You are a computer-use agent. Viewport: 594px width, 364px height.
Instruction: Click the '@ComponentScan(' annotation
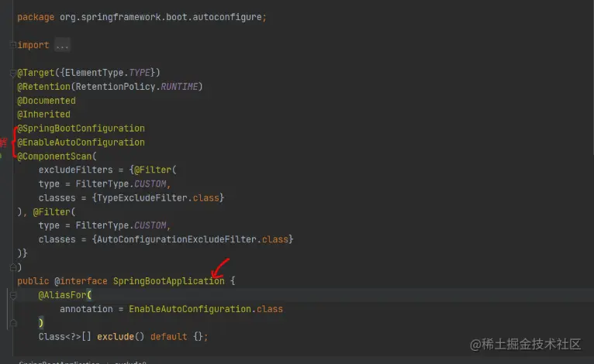(57, 156)
